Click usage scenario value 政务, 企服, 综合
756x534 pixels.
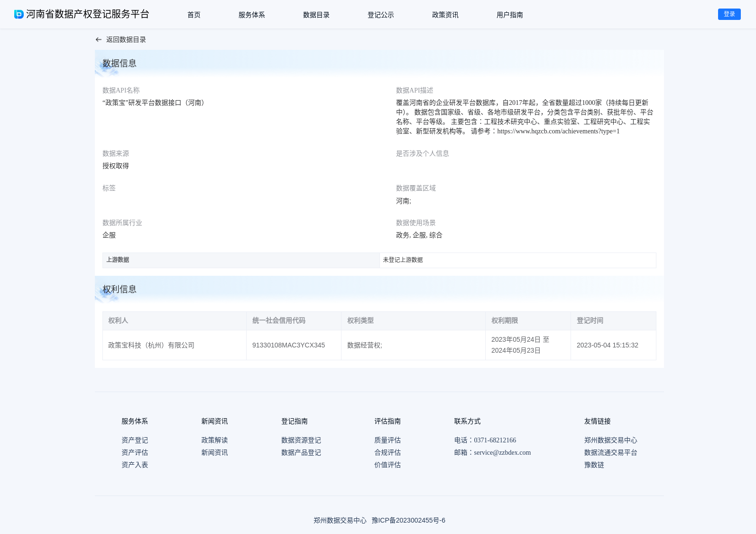point(419,235)
